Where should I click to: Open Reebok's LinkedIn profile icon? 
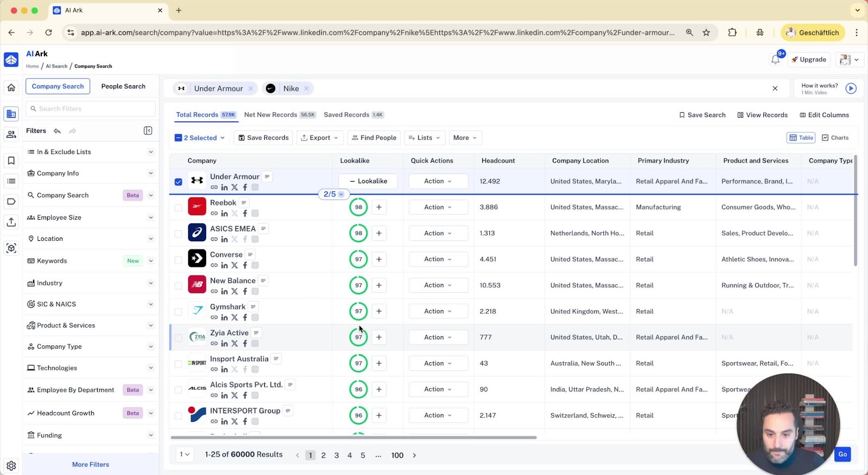coord(224,214)
